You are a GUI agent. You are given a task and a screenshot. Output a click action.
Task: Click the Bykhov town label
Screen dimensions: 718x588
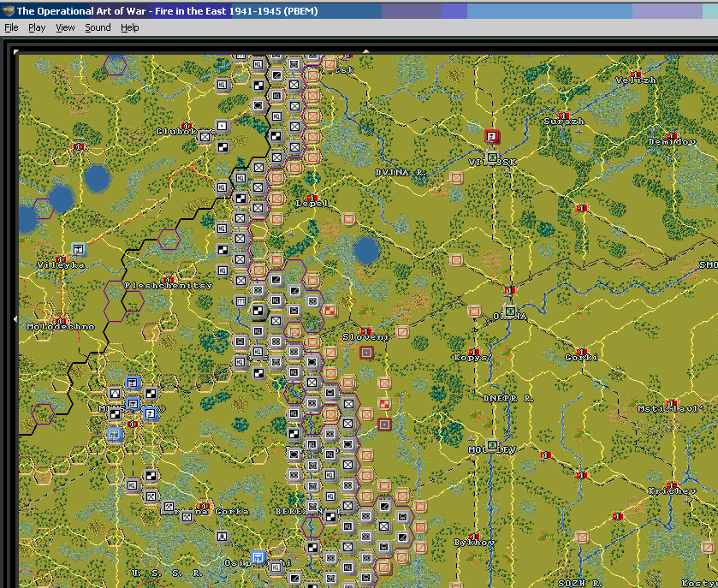pos(474,542)
